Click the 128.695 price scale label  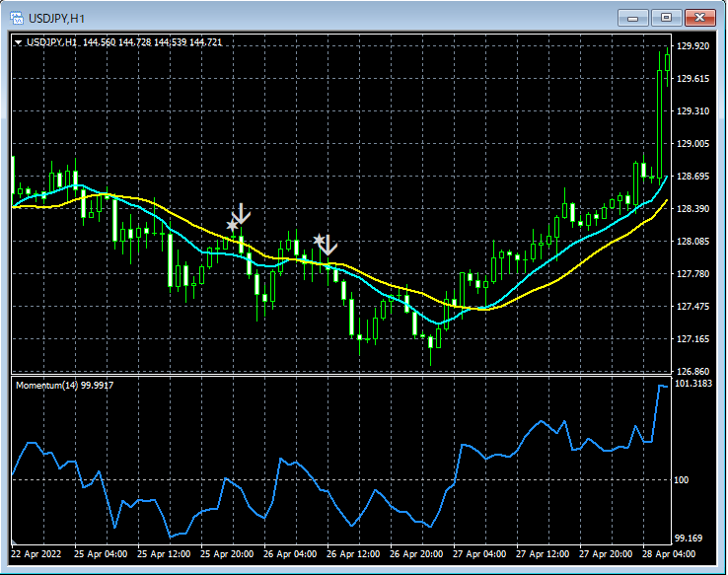692,176
